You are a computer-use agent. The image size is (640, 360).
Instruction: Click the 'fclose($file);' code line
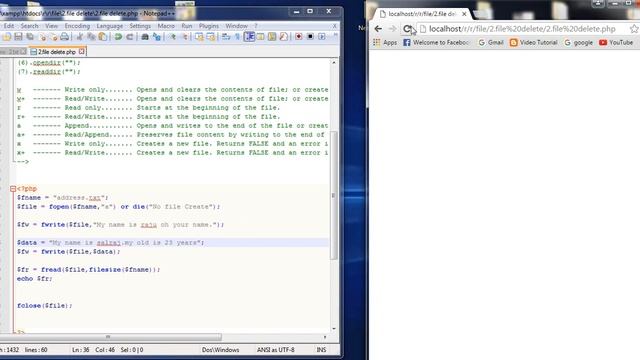pyautogui.click(x=44, y=306)
